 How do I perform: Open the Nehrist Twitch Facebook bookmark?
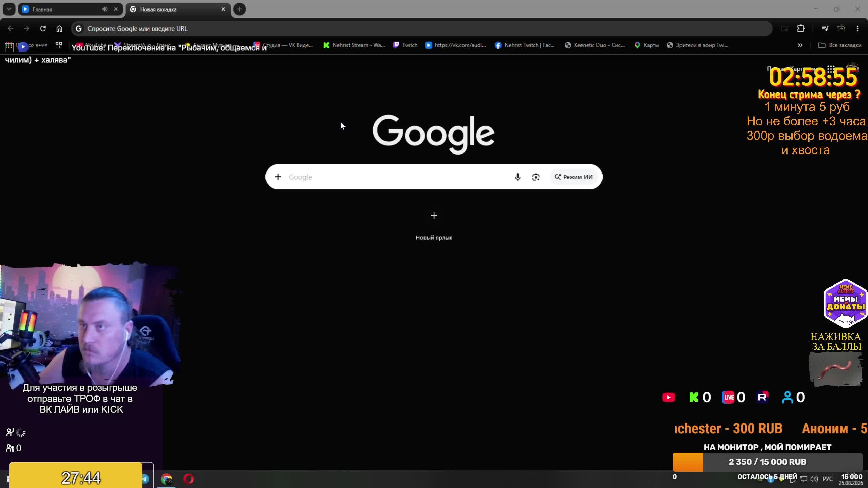coord(525,45)
